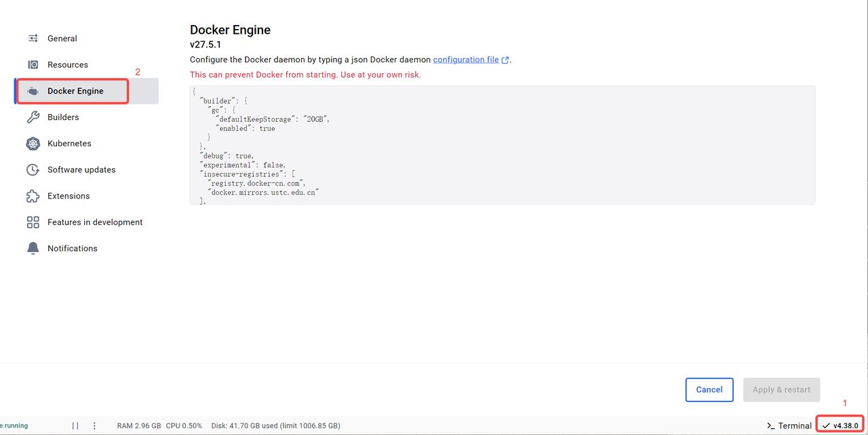Screen dimensions: 868x435
Task: Click the checkmark icon beside v4.38.0
Action: click(x=826, y=426)
